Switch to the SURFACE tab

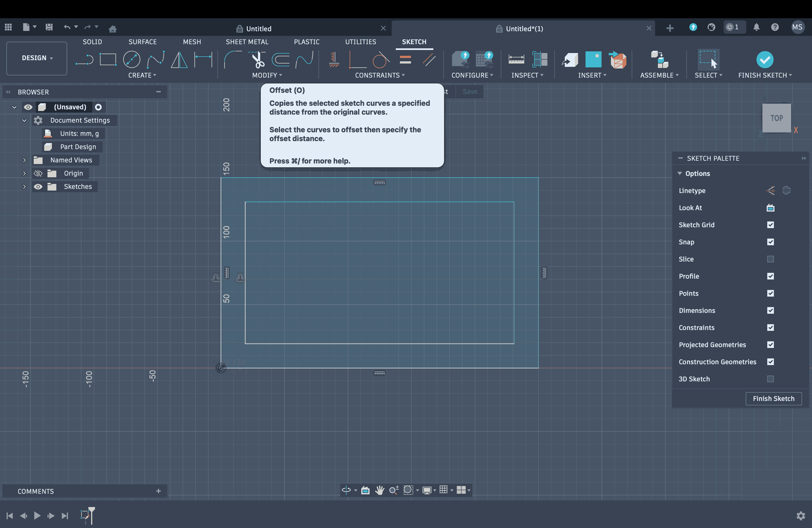(143, 42)
